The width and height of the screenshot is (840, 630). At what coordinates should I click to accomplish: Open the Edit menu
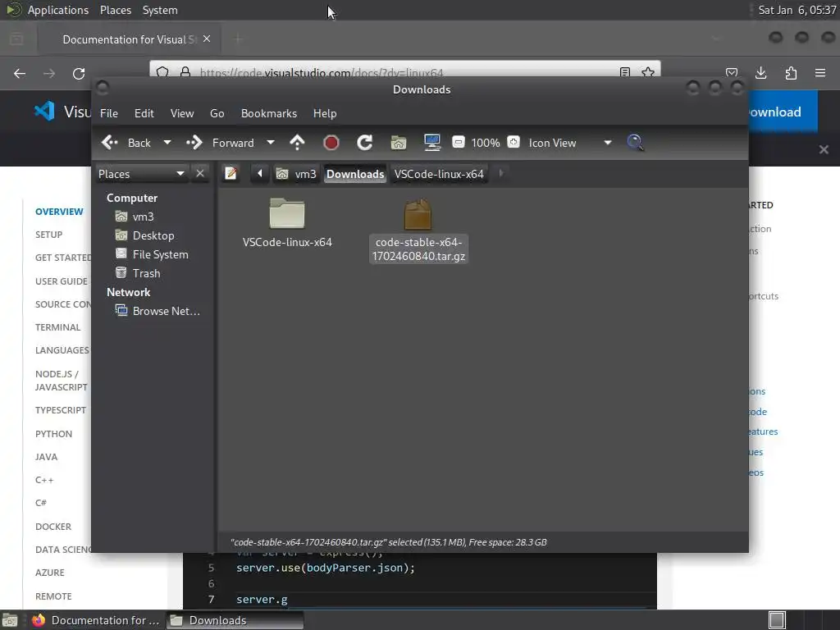[144, 113]
